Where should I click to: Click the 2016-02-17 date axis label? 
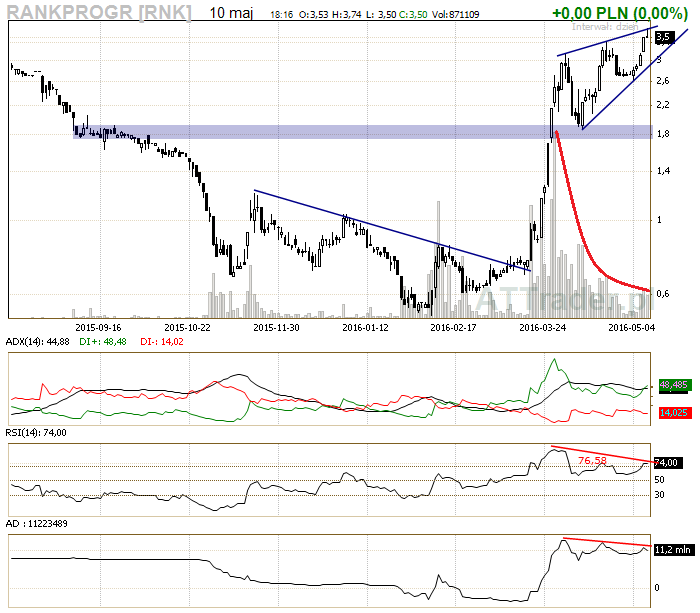453,328
